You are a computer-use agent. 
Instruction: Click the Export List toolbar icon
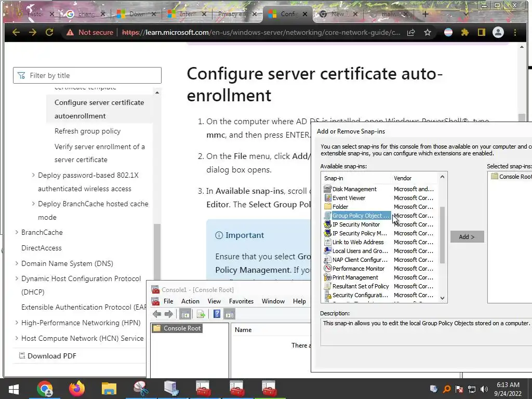click(201, 314)
